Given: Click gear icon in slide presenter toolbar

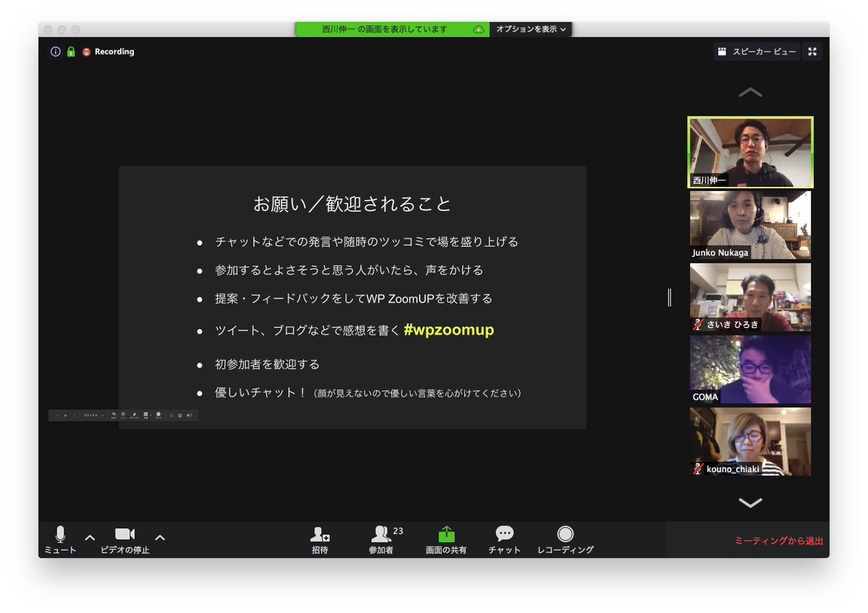Looking at the screenshot, I should coord(179,415).
